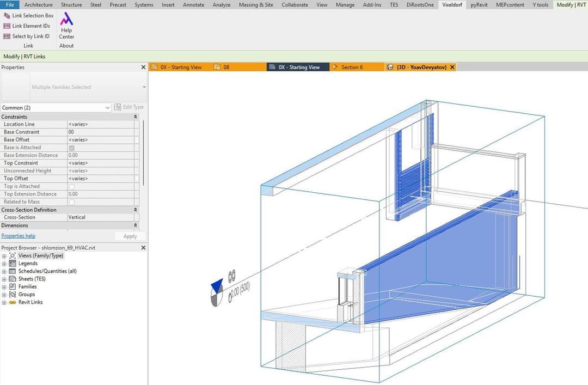
Task: Select the Revit Links tree item
Action: [30, 302]
